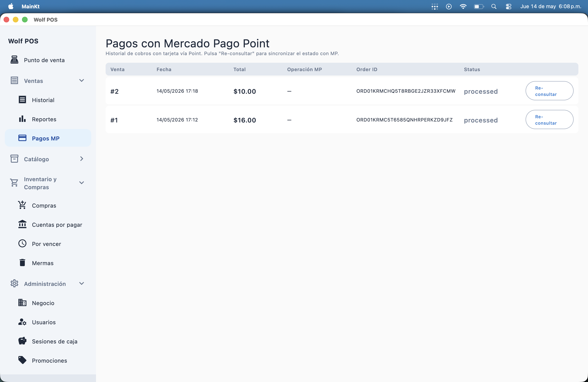
Task: Open Spotlight search in menu bar
Action: click(x=494, y=7)
